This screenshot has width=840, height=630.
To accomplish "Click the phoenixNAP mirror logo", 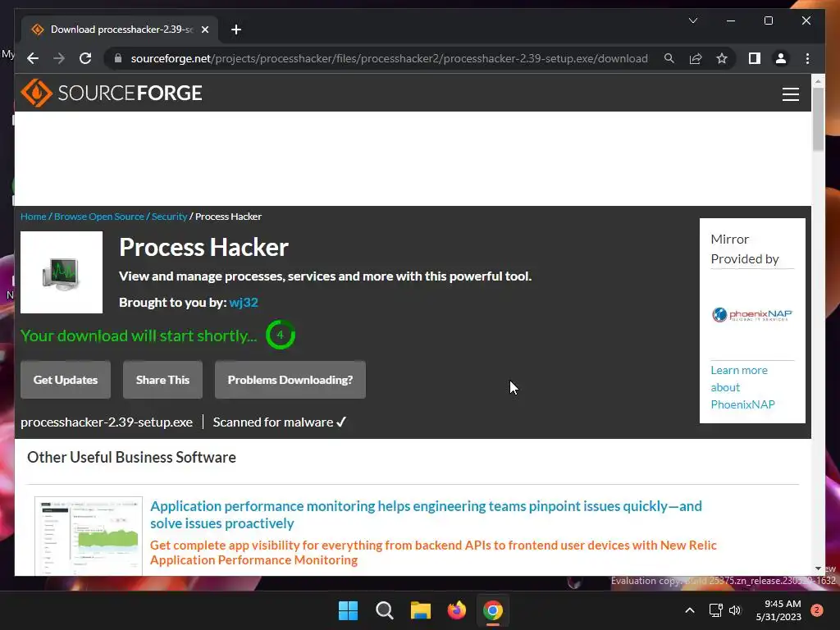I will pos(751,314).
